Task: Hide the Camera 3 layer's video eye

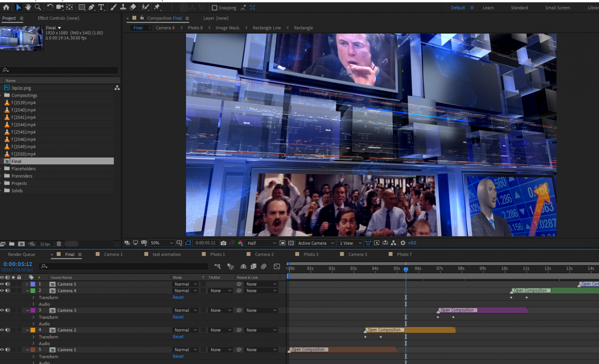Action: click(x=2, y=310)
